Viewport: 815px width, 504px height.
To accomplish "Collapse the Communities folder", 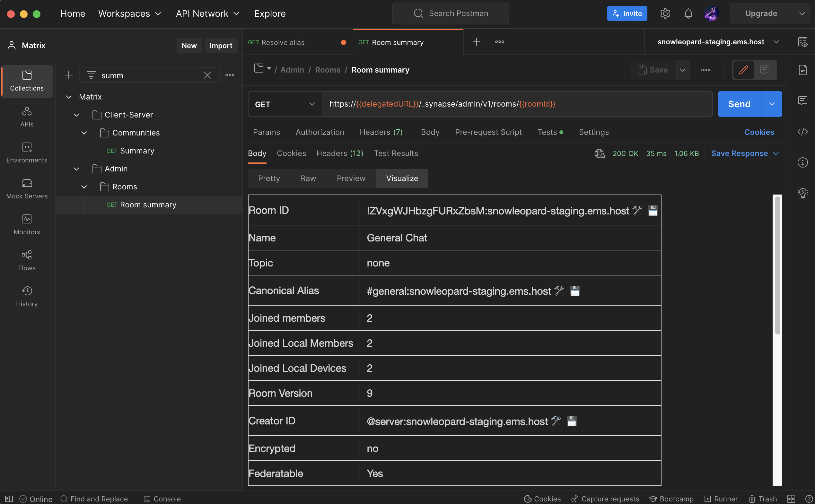I will tap(84, 133).
